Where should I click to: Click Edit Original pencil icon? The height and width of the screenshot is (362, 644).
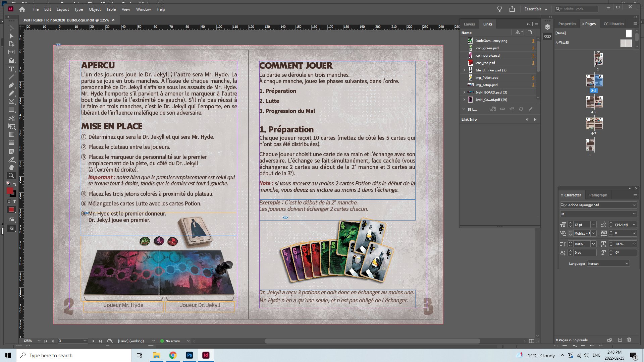click(531, 109)
